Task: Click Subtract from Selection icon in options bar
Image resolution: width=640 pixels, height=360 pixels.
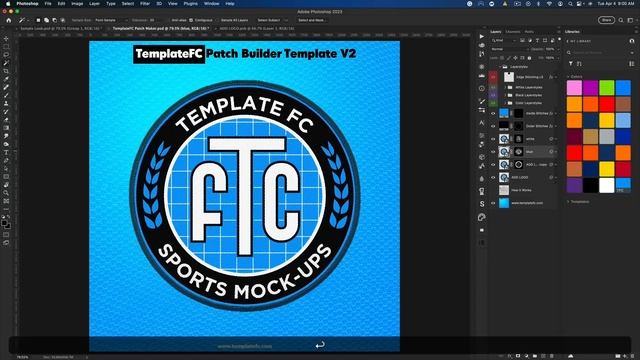Action: (54, 20)
